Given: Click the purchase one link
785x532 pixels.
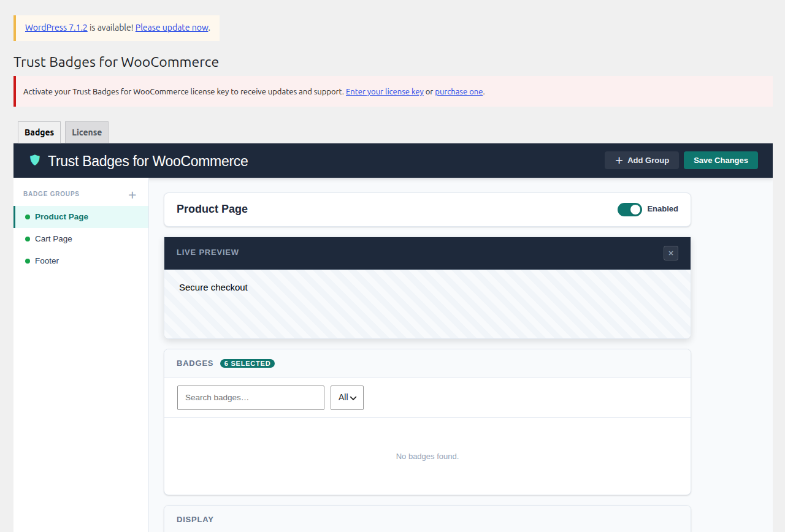Looking at the screenshot, I should pos(459,92).
